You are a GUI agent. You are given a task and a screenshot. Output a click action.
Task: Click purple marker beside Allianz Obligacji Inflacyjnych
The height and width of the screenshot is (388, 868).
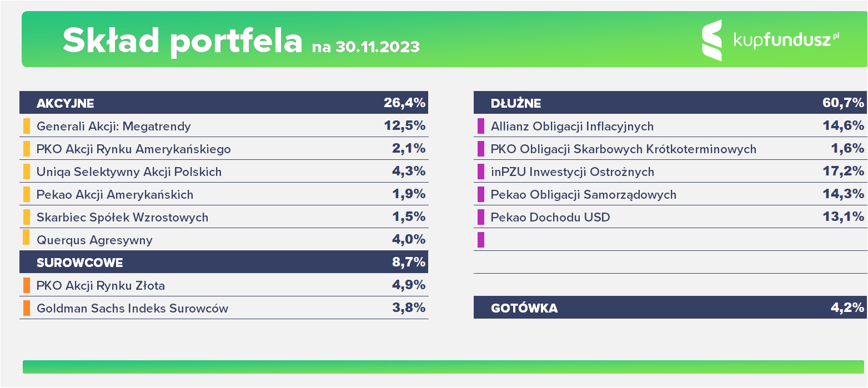(x=480, y=126)
